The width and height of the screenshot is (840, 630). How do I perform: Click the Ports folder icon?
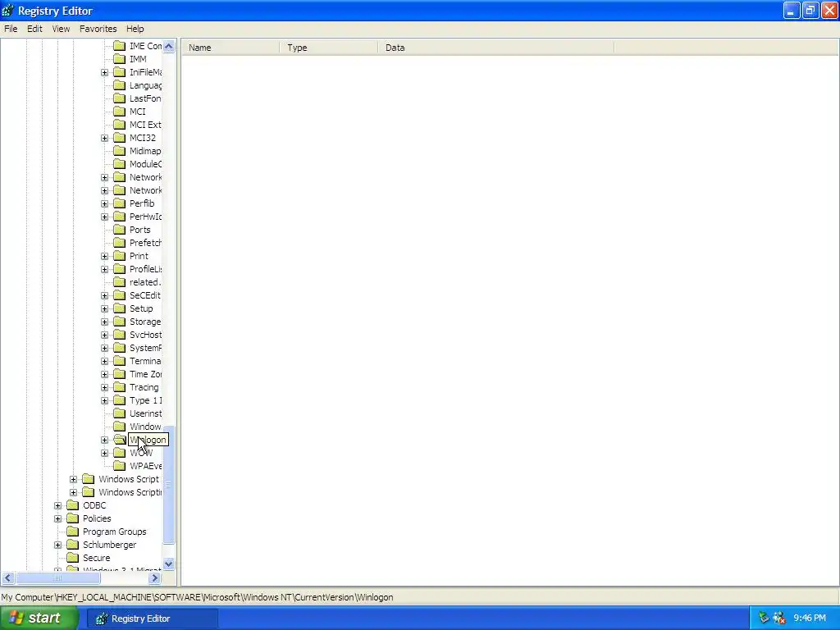tap(120, 230)
